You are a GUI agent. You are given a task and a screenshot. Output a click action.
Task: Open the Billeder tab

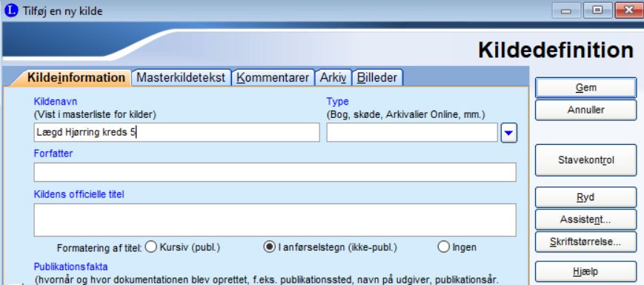(x=377, y=77)
